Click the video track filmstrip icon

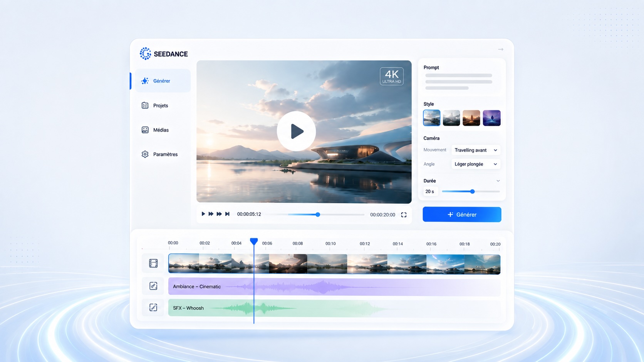[153, 263]
